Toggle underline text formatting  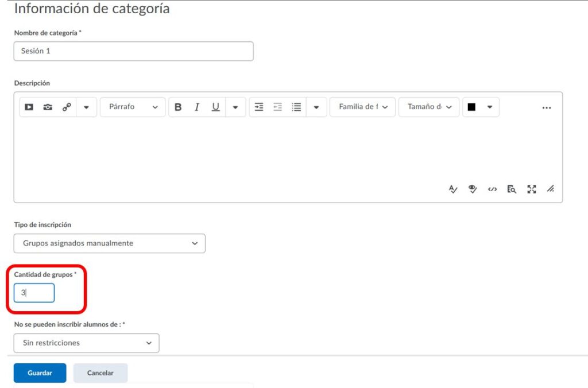point(216,107)
